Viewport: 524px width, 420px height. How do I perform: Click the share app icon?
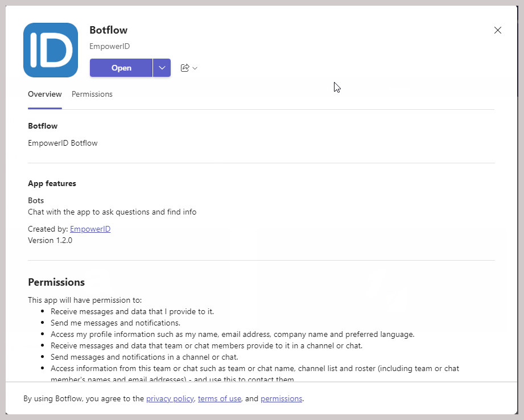click(186, 67)
